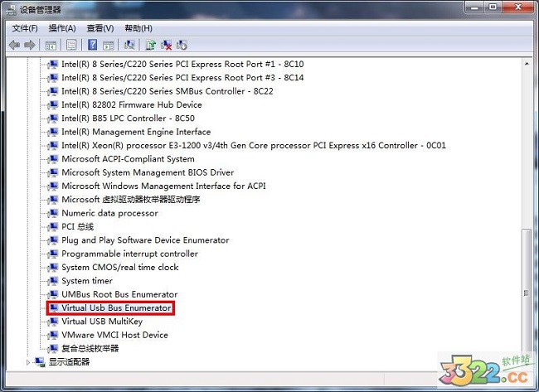Select Microsoft Windows Management Interface for ACPI
The height and width of the screenshot is (392, 539).
click(163, 186)
